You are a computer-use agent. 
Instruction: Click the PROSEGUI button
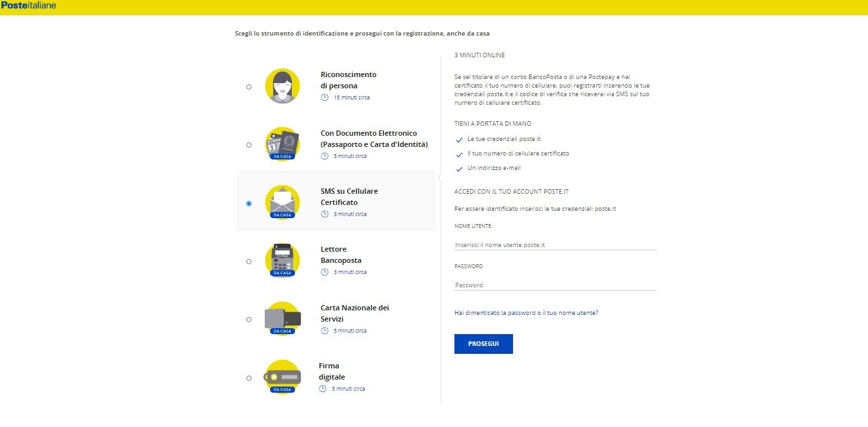tap(483, 344)
